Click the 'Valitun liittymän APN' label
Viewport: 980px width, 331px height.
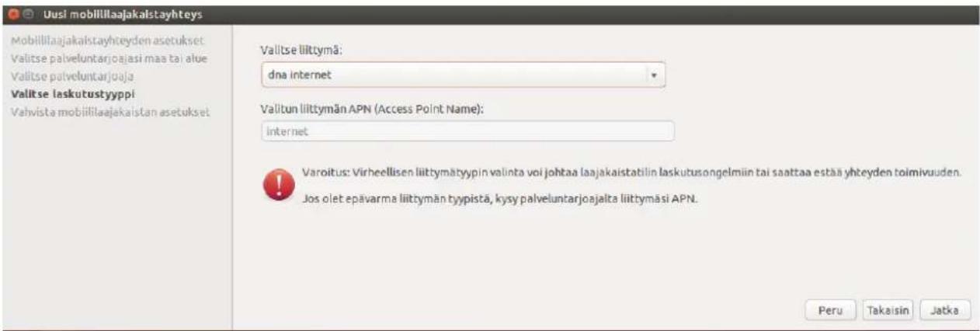pyautogui.click(x=372, y=109)
